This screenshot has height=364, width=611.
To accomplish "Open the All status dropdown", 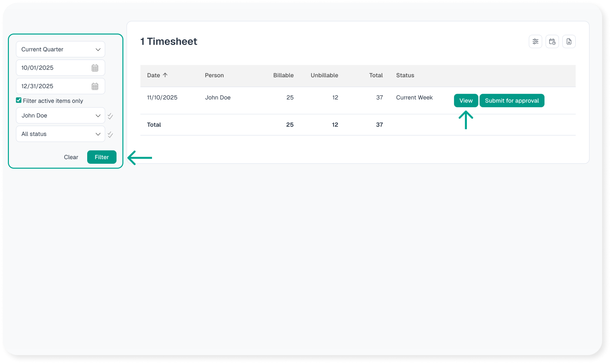I will point(61,134).
